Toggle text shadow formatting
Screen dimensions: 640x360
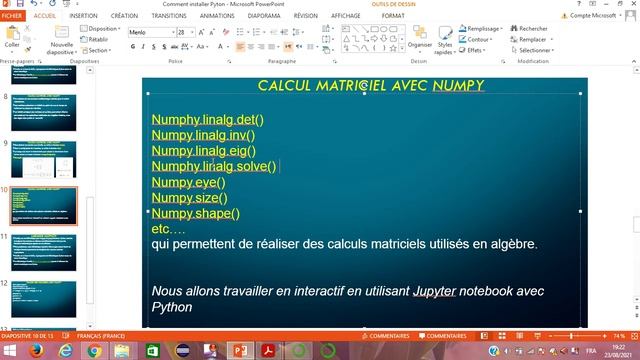(x=164, y=47)
